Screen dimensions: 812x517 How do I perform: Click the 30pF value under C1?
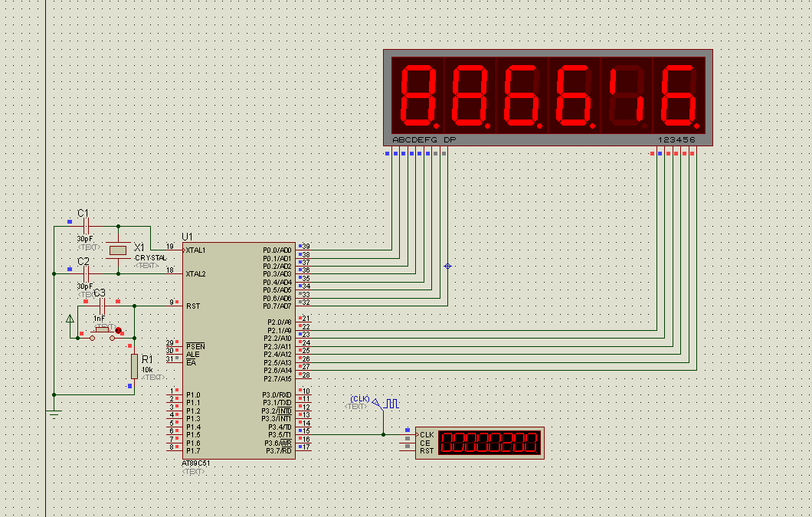click(x=85, y=239)
